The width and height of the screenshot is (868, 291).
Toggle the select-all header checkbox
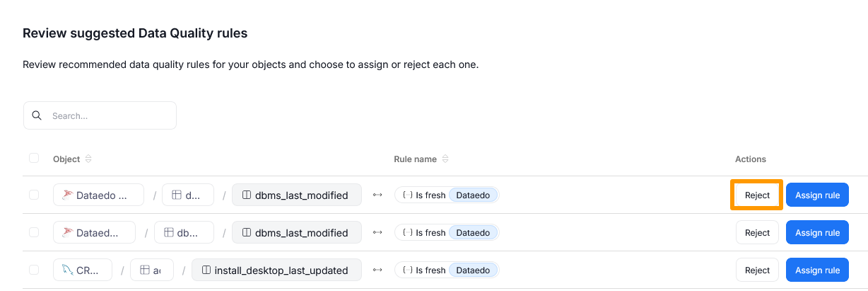click(x=34, y=159)
